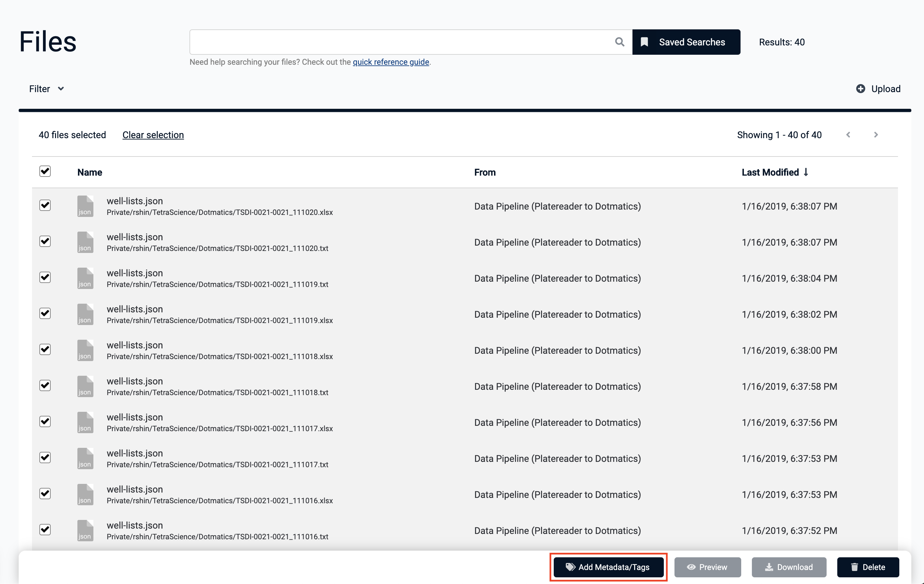Go to next page chevron
924x584 pixels.
tap(876, 135)
